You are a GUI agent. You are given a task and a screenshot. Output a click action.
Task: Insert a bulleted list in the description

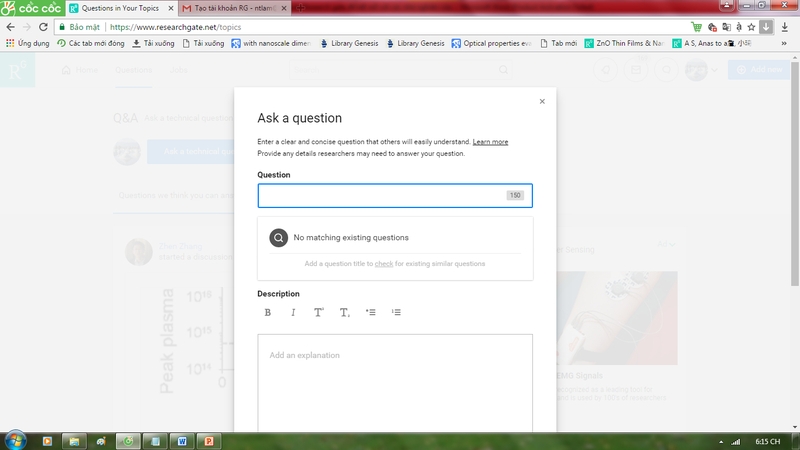(370, 312)
